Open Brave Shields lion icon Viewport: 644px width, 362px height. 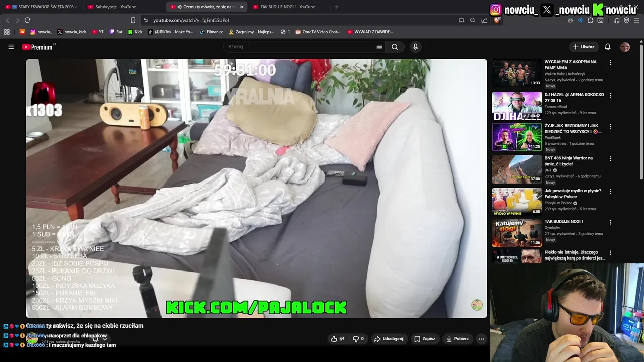tap(497, 20)
